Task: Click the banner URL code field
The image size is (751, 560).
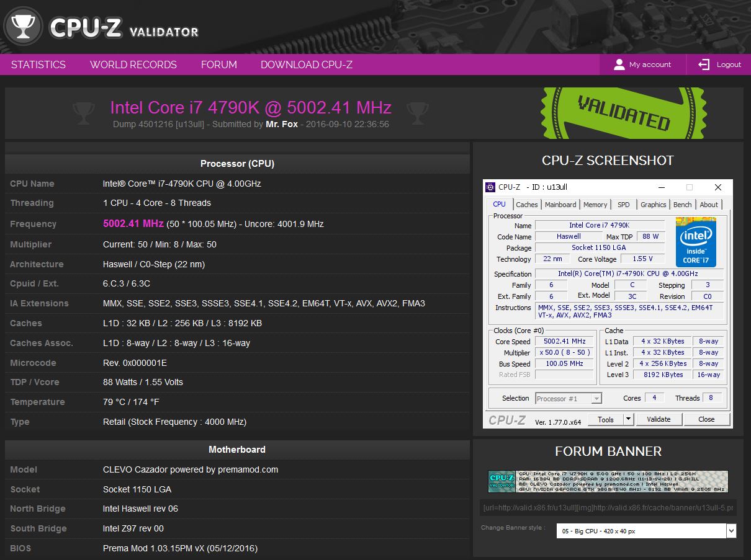Action: tap(608, 508)
